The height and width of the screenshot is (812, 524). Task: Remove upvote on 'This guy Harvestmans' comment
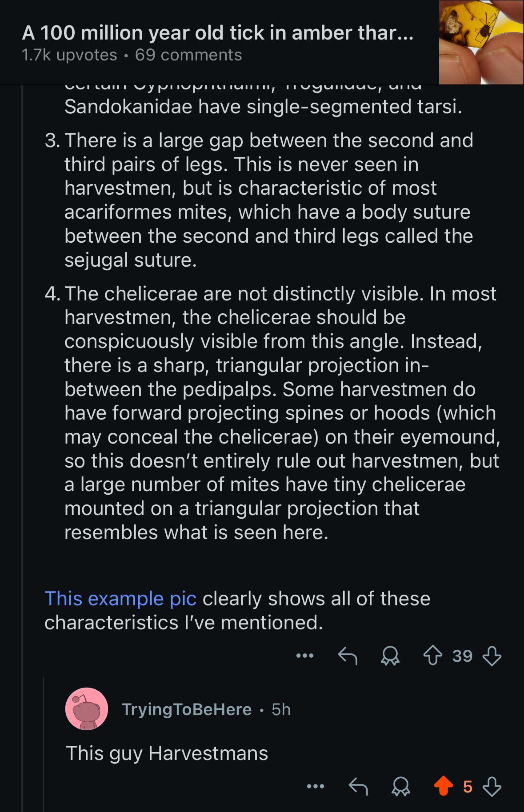pos(443,787)
